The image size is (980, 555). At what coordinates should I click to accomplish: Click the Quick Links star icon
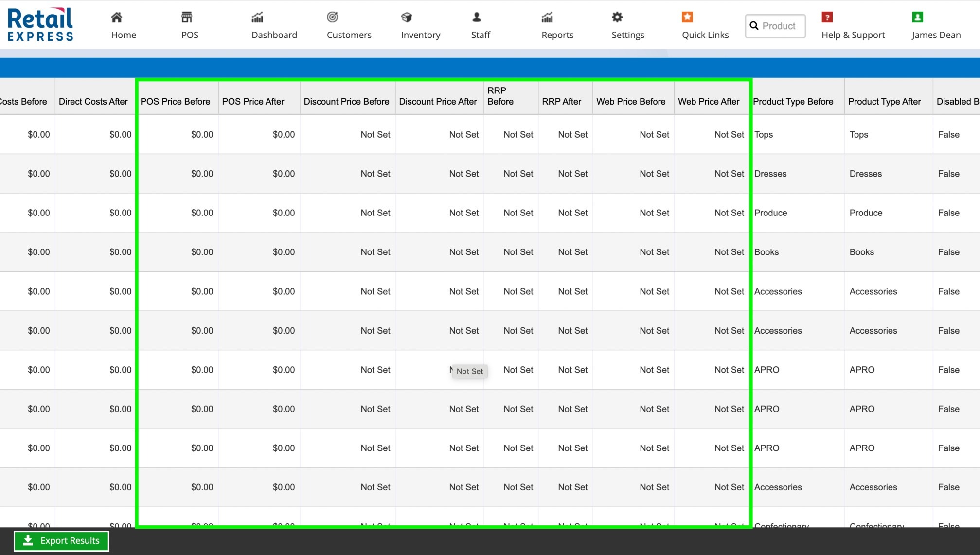point(687,18)
